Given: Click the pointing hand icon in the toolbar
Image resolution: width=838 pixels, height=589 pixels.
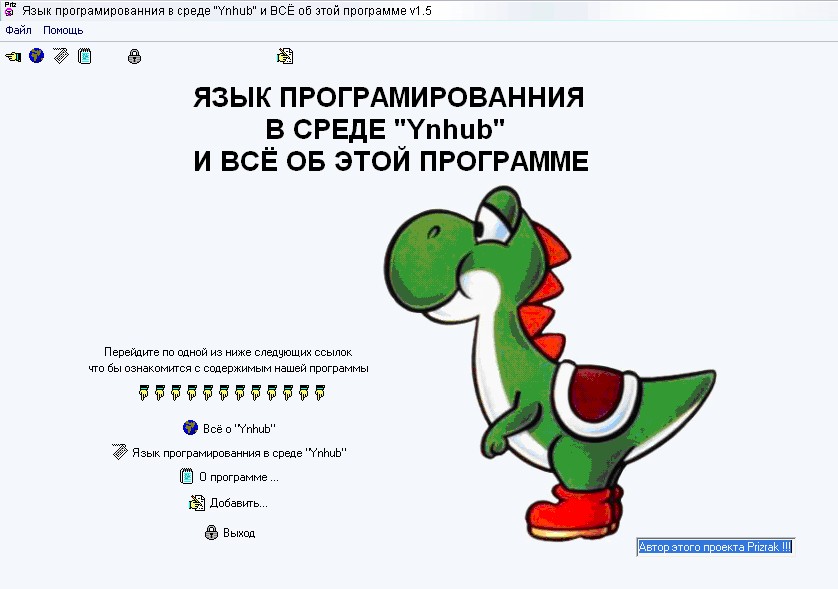Looking at the screenshot, I should coord(13,56).
